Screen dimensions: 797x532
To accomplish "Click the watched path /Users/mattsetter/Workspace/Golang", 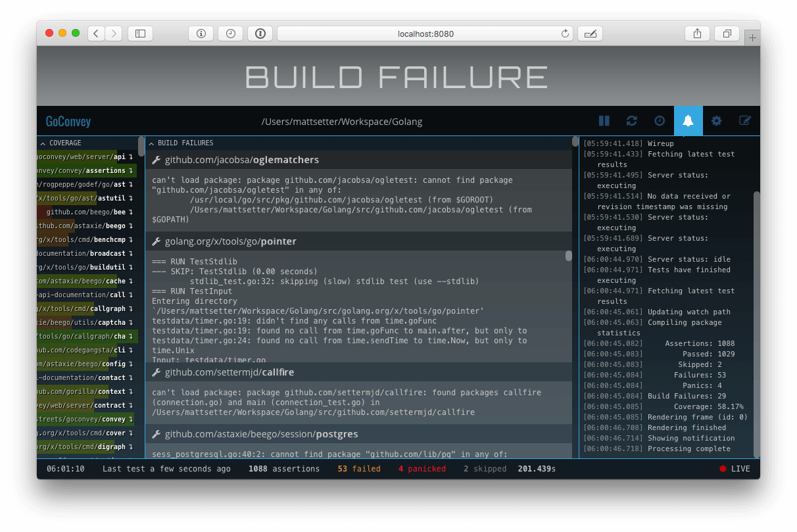I will coord(342,122).
